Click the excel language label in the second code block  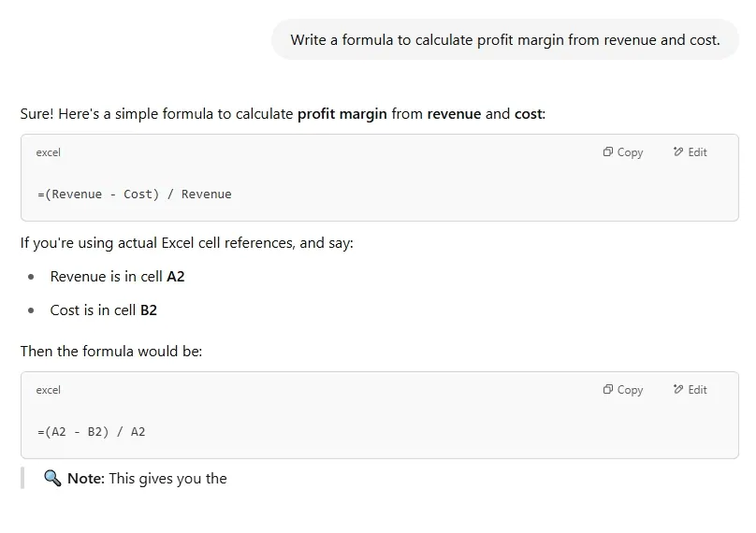(48, 390)
